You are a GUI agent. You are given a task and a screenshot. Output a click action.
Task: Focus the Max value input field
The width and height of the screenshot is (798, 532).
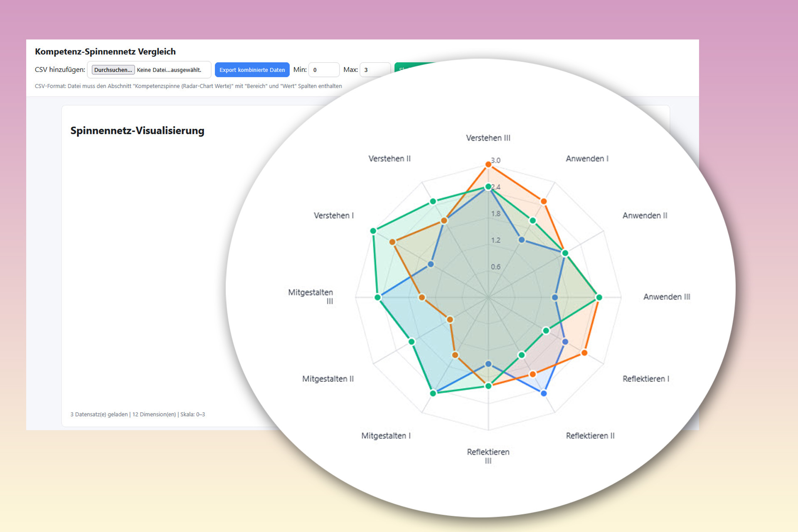(x=374, y=70)
